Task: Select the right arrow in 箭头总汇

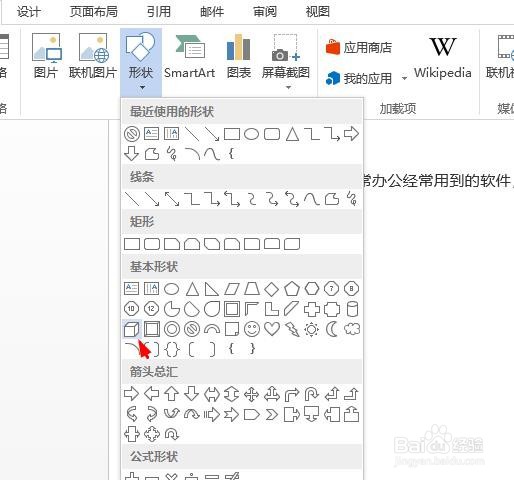Action: [x=132, y=394]
